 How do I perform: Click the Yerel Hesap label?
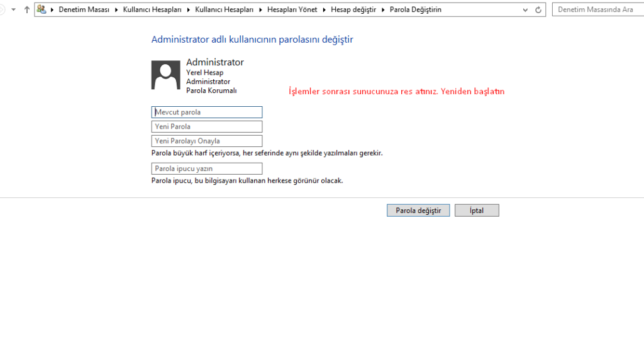204,73
